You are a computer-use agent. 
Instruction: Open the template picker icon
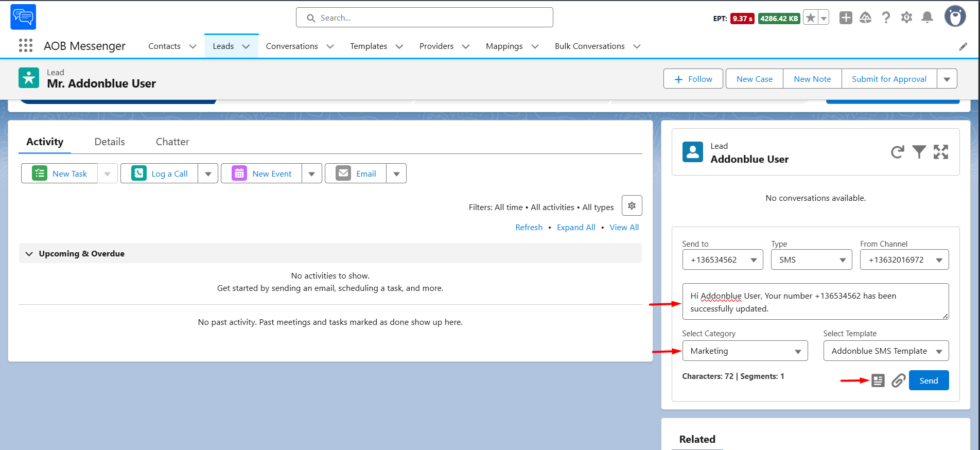[878, 380]
